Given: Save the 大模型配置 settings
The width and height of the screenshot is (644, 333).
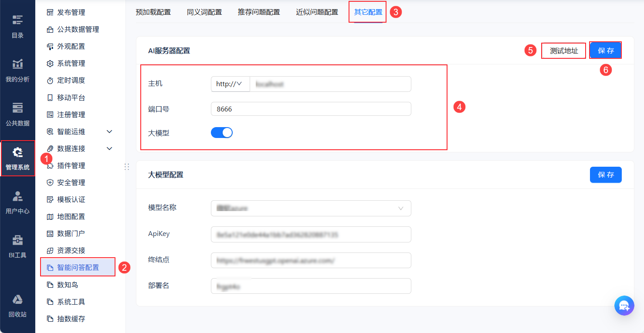Looking at the screenshot, I should pos(606,175).
